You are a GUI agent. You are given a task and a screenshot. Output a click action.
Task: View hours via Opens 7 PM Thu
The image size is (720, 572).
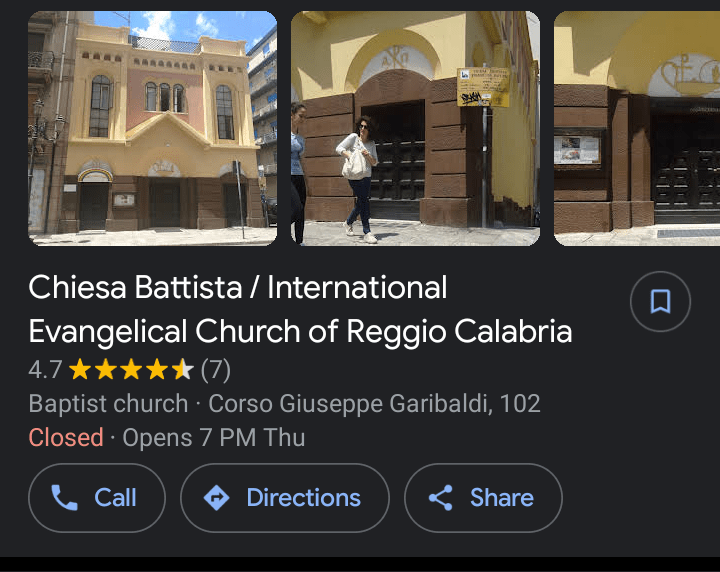pos(214,437)
